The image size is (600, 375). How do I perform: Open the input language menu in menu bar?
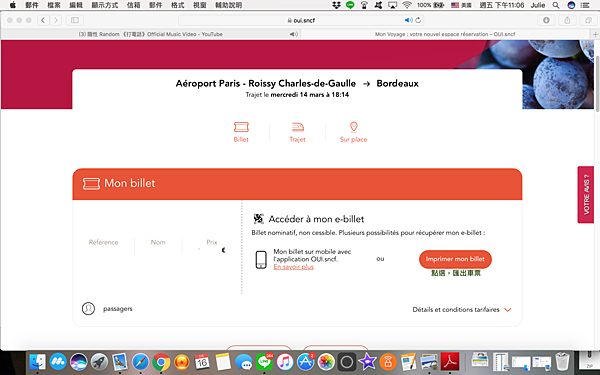(x=461, y=5)
